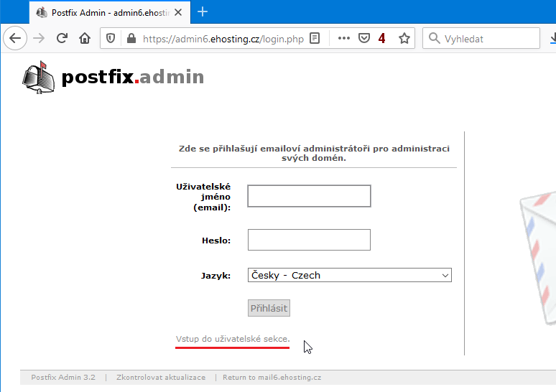
Task: Click the downloads arrow icon in toolbar
Action: pos(553,38)
